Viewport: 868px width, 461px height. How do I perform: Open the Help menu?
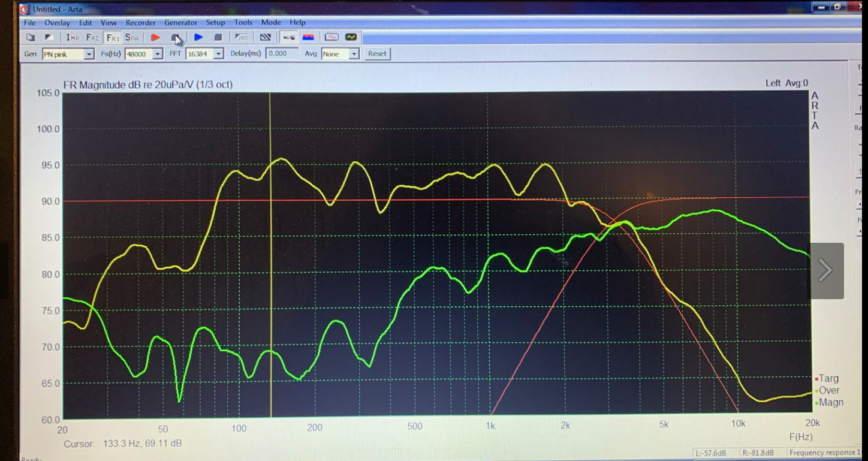[x=298, y=23]
